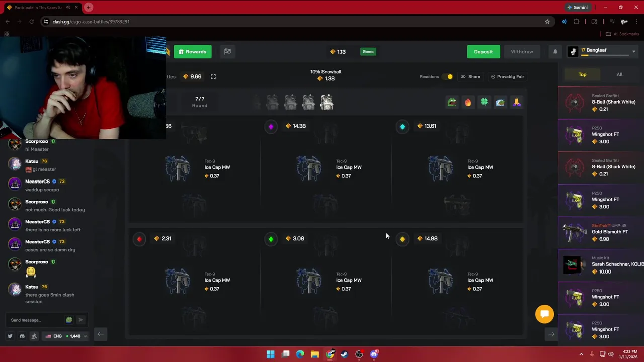Open the Twitter link below chat
This screenshot has height=362, width=644.
[x=10, y=336]
